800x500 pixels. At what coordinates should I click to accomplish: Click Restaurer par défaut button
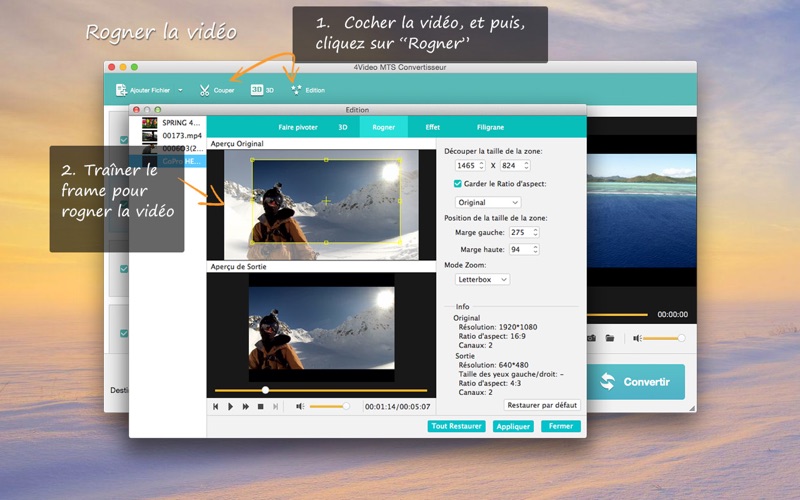pos(542,405)
